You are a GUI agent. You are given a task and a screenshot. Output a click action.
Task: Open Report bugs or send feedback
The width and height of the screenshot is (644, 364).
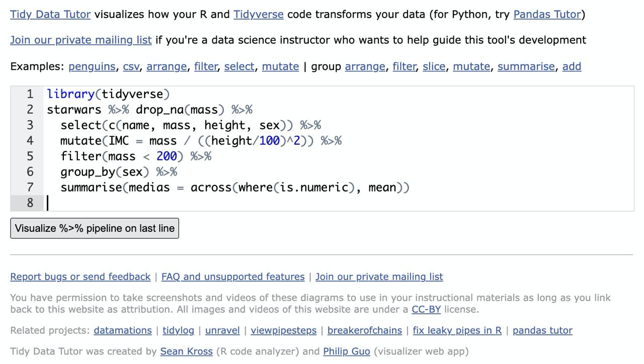coord(80,277)
